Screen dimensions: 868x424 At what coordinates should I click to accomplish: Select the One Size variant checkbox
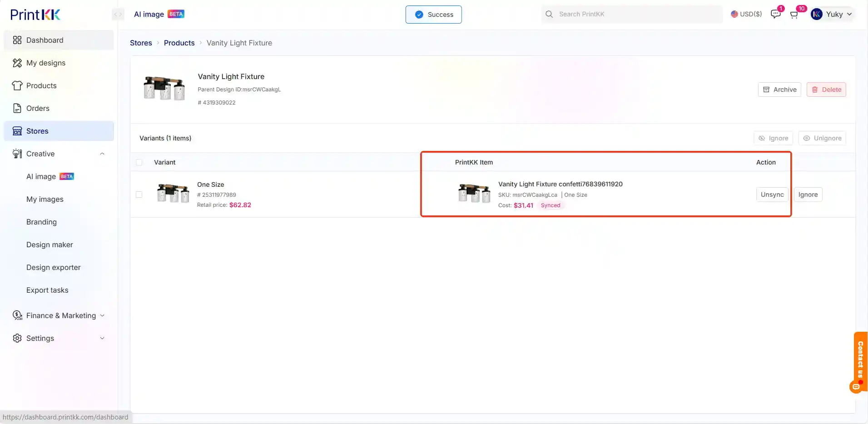click(139, 195)
